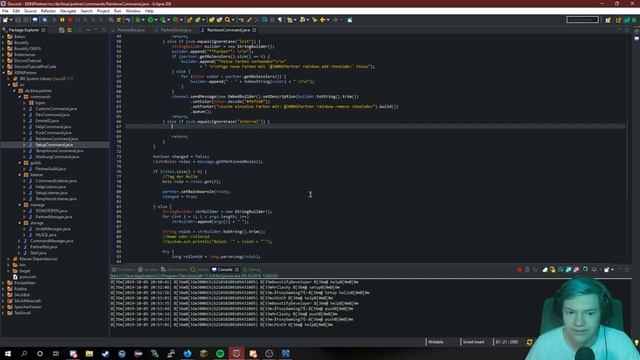Open the Refactor menu

[48, 11]
